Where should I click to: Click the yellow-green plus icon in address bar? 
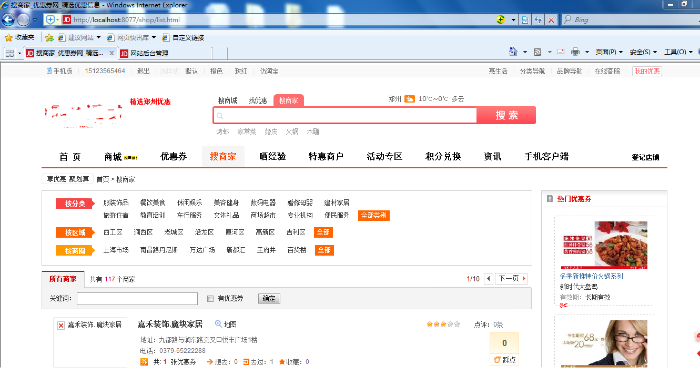pos(501,20)
